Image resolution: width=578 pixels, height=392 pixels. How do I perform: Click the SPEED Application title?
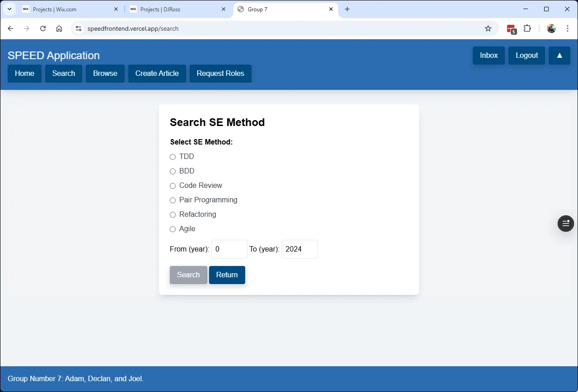pos(54,56)
